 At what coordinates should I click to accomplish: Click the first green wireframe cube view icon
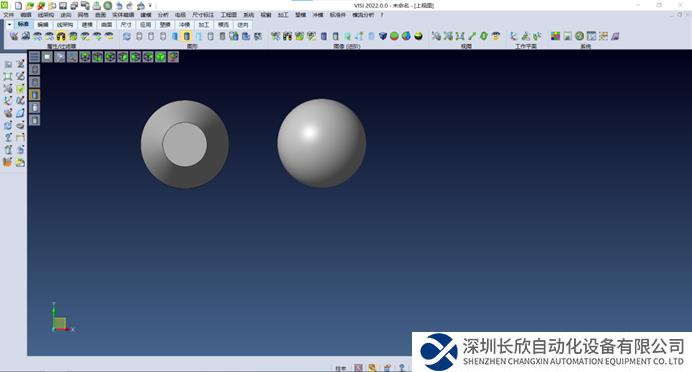[85, 56]
